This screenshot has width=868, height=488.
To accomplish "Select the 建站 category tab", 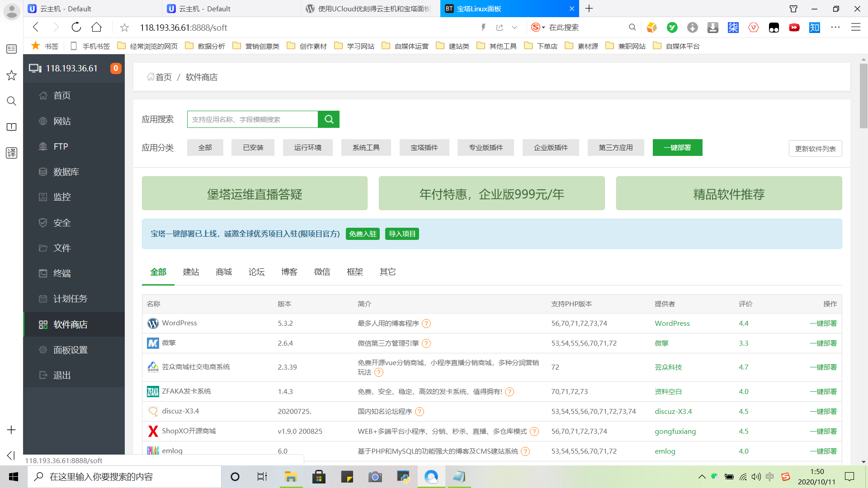I will 191,272.
